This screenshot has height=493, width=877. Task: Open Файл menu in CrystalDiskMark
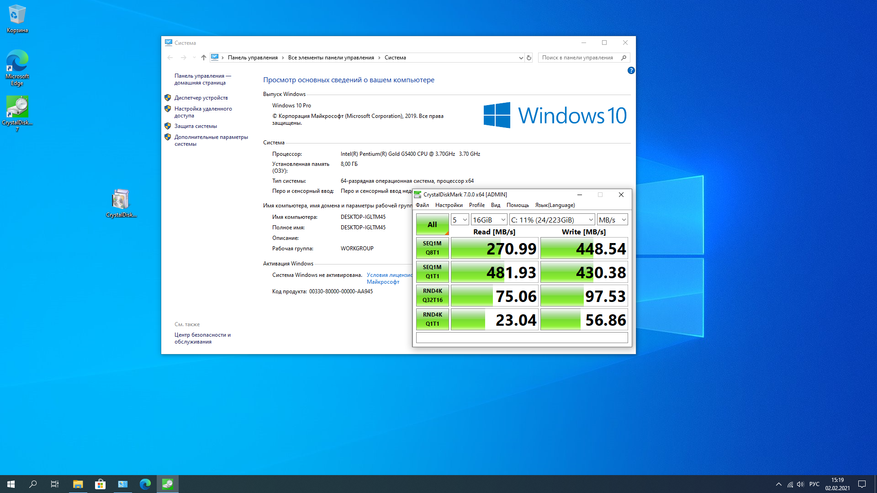coord(422,205)
